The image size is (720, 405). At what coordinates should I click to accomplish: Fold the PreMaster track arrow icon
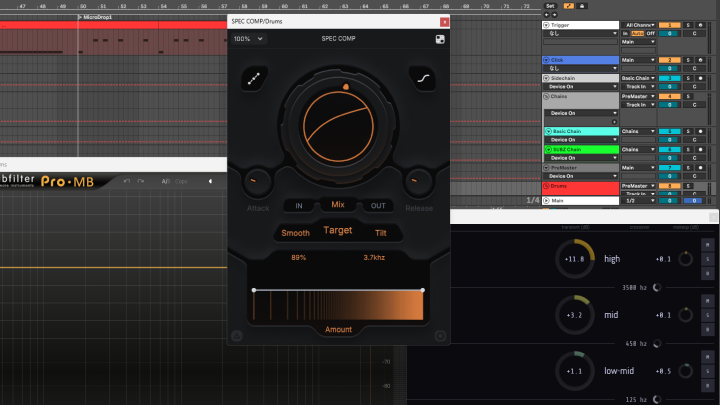546,168
